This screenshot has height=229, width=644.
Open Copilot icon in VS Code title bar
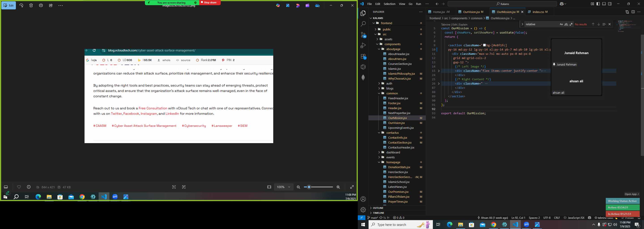click(x=561, y=4)
